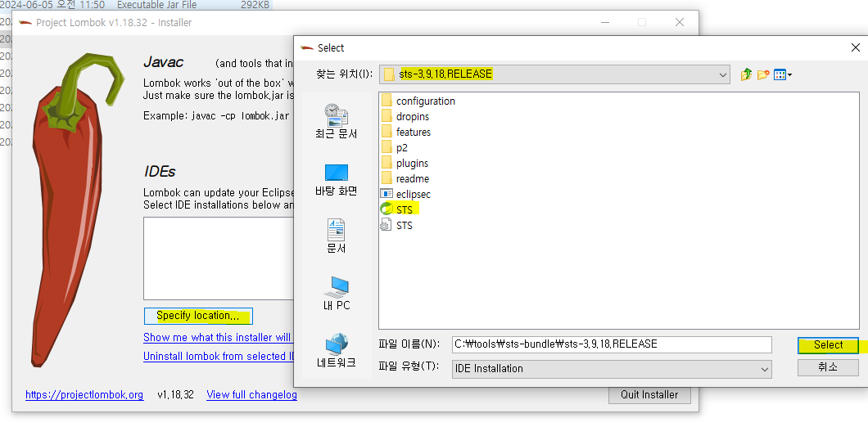Open the View full changelog link
The width and height of the screenshot is (868, 427).
click(x=251, y=394)
